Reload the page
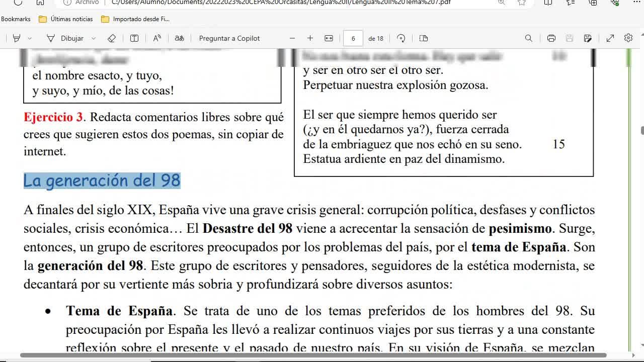 click(x=18, y=3)
